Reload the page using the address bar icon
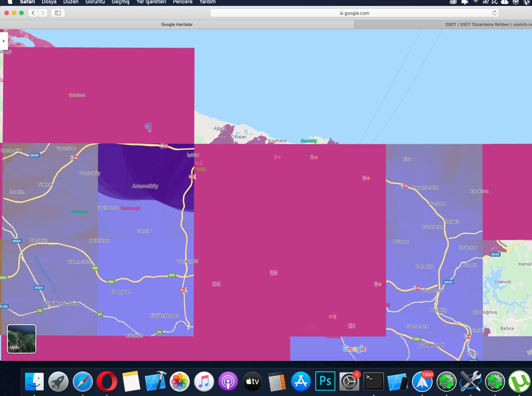 click(494, 13)
